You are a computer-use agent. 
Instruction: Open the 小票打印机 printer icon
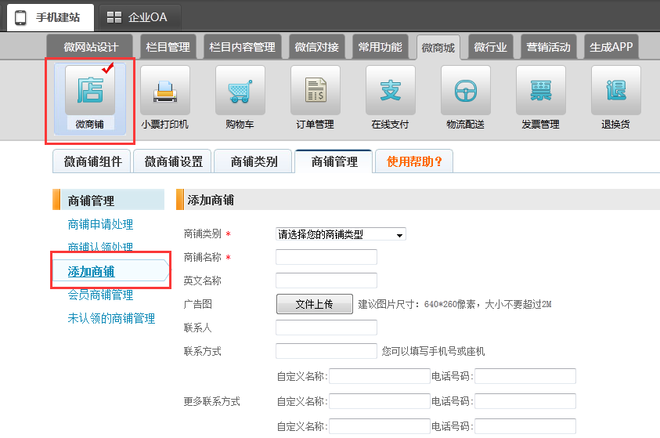point(164,91)
